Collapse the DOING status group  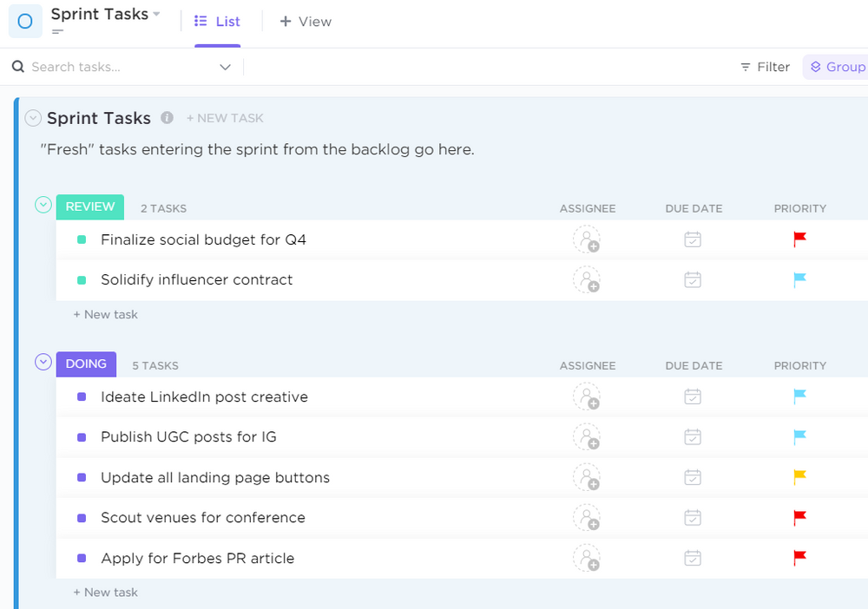(x=43, y=362)
